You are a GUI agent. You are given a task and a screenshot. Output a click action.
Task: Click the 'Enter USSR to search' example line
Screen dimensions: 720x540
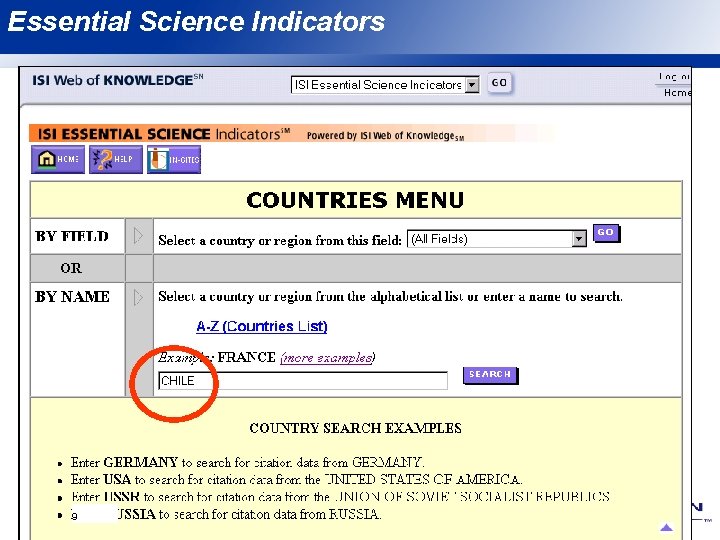pyautogui.click(x=340, y=497)
